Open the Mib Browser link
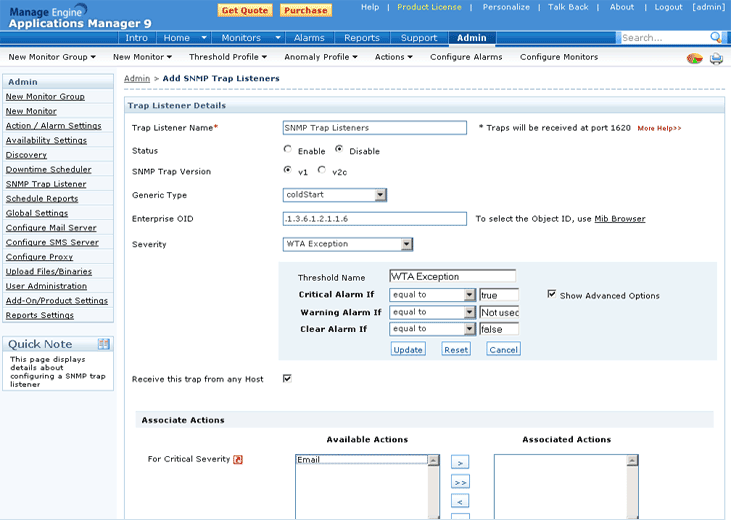Screen dimensions: 731x520 (x=620, y=219)
